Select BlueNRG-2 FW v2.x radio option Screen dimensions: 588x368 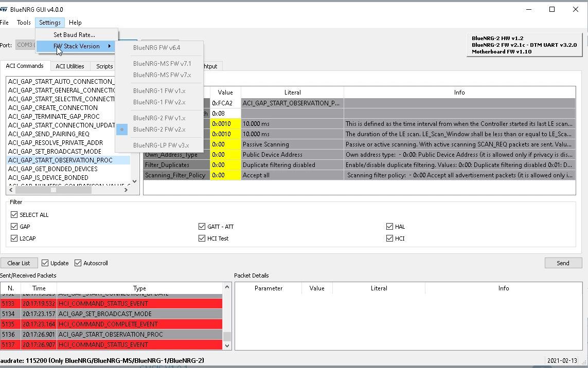(159, 130)
